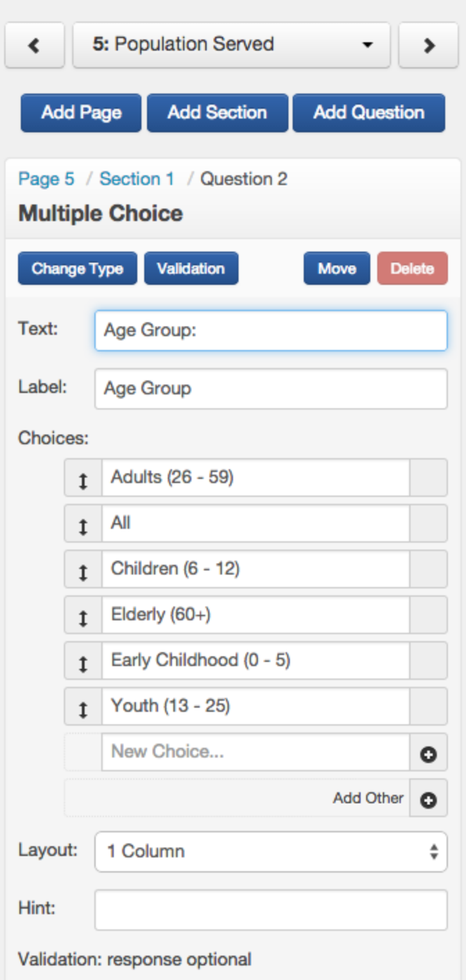Open Validation settings button
The width and height of the screenshot is (466, 980).
pyautogui.click(x=191, y=269)
